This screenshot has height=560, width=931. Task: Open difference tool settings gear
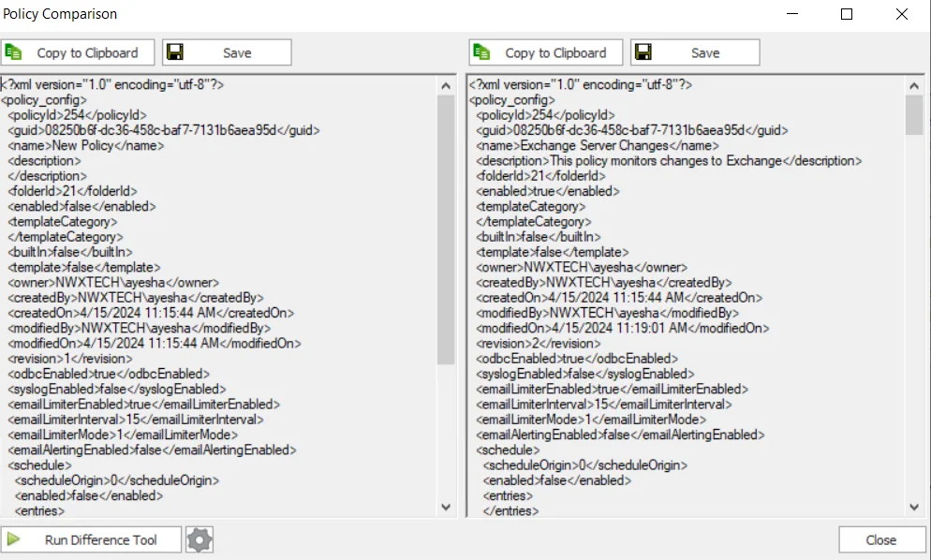pos(199,539)
